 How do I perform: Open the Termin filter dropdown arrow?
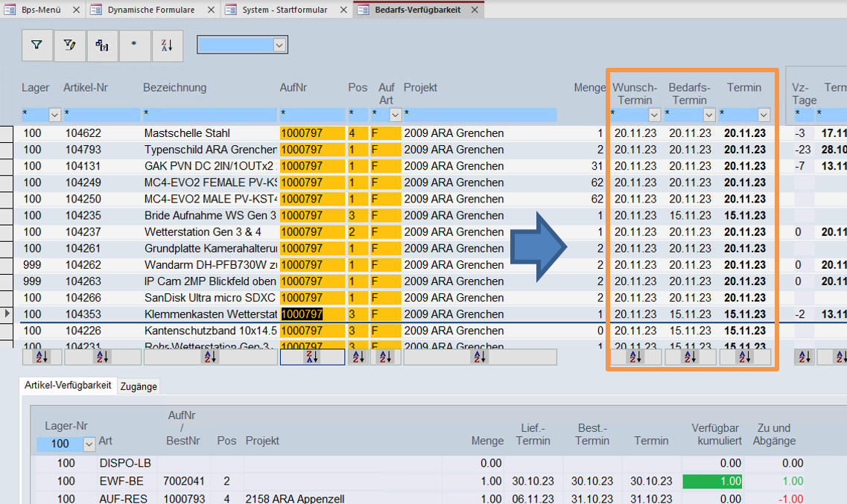click(764, 115)
